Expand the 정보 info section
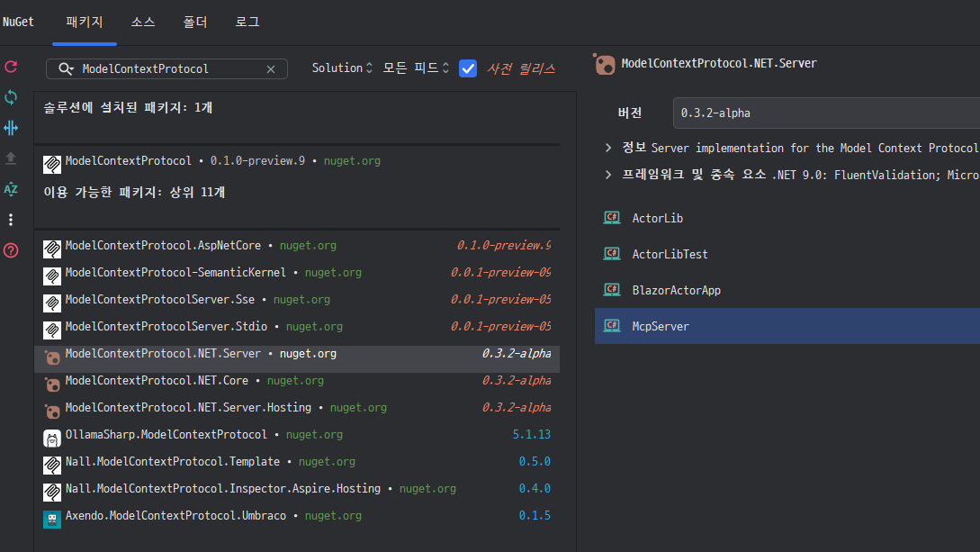 click(x=608, y=148)
